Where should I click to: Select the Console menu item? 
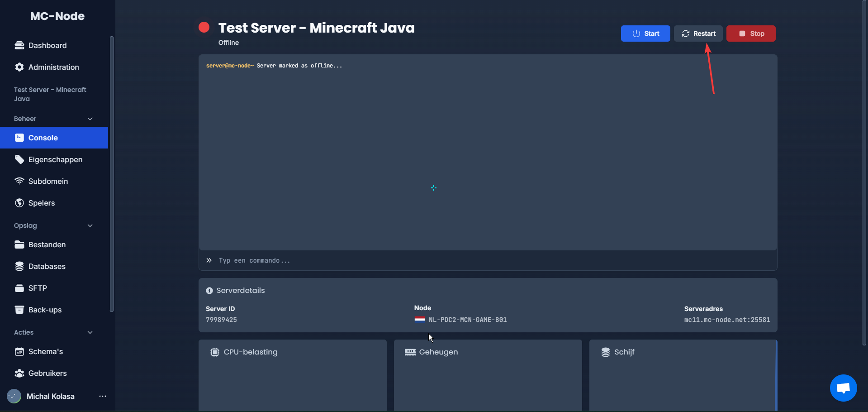54,138
